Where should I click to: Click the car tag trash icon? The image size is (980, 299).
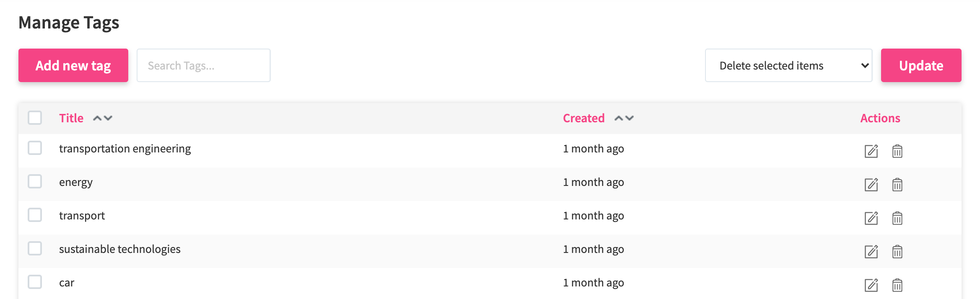click(897, 285)
